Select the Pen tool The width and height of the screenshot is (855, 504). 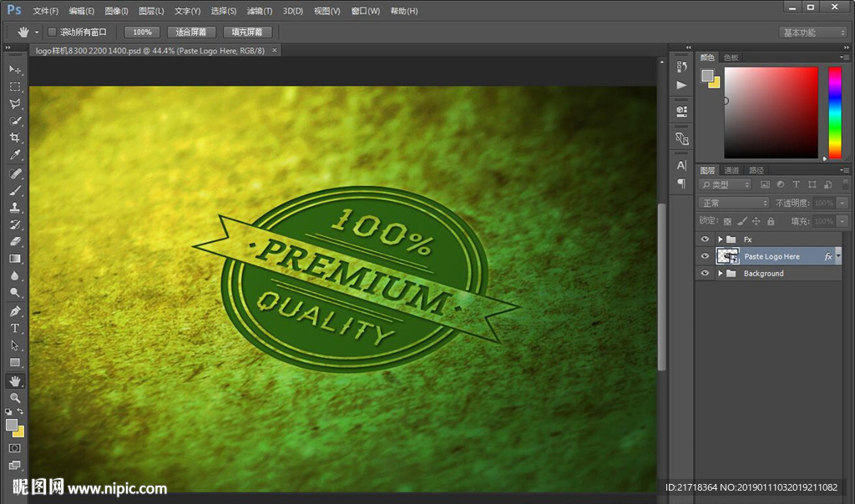(15, 311)
